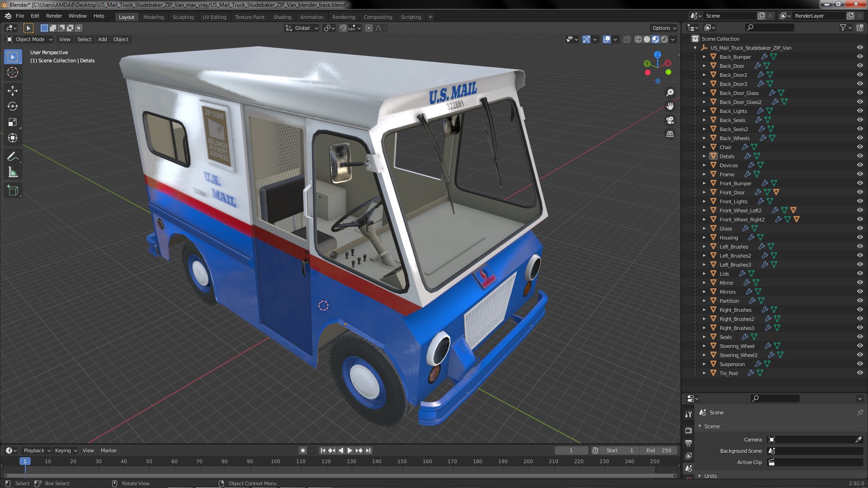Click the Z axis on navigation gizmo

(x=657, y=54)
